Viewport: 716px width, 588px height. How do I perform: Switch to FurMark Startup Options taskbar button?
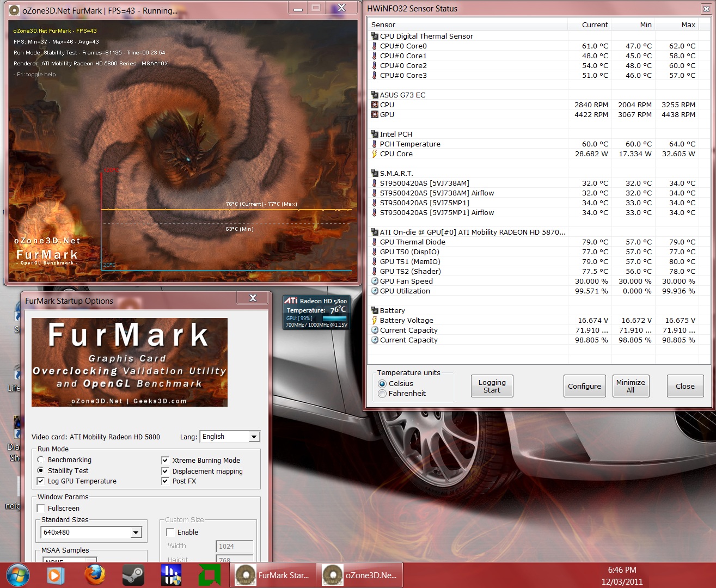[272, 575]
